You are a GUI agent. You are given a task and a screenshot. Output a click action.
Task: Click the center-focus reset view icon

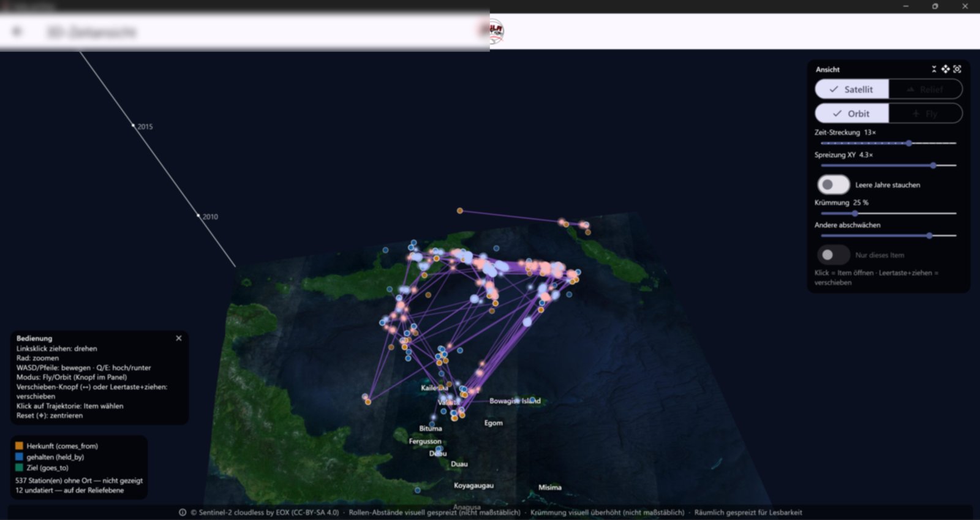[x=957, y=69]
